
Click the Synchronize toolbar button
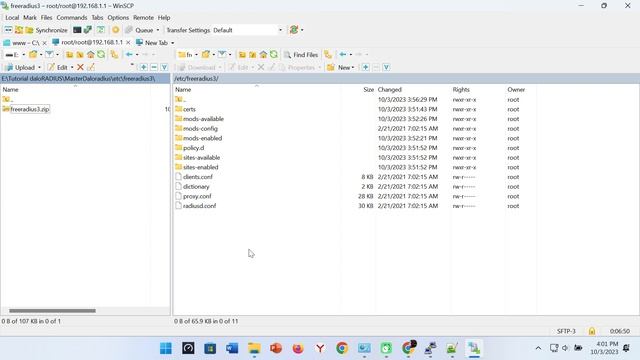pyautogui.click(x=47, y=30)
